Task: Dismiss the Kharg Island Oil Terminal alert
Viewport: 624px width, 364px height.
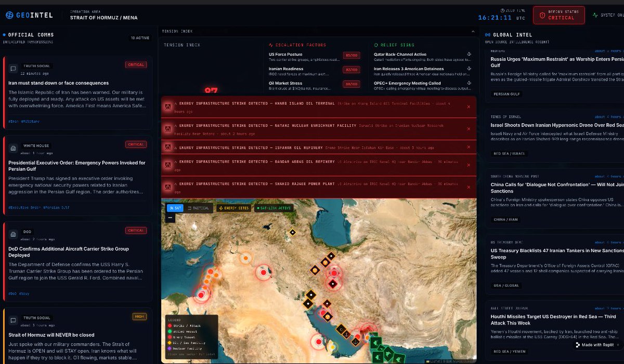Action: pyautogui.click(x=468, y=107)
